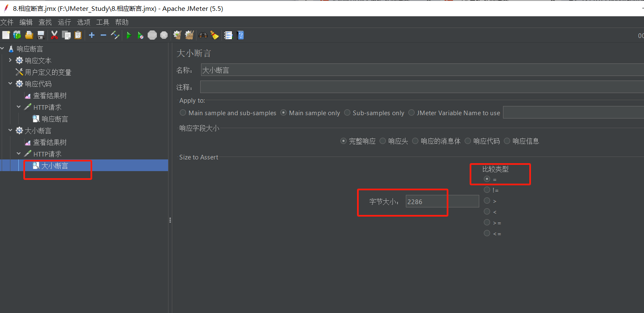This screenshot has height=313, width=644.
Task: Open the Templates toolbar icon
Action: click(17, 35)
